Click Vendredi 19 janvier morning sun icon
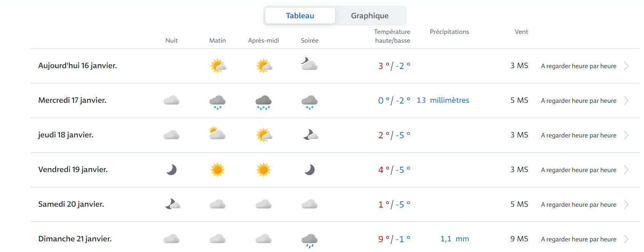Screen dimensions: 644x252 218,170
